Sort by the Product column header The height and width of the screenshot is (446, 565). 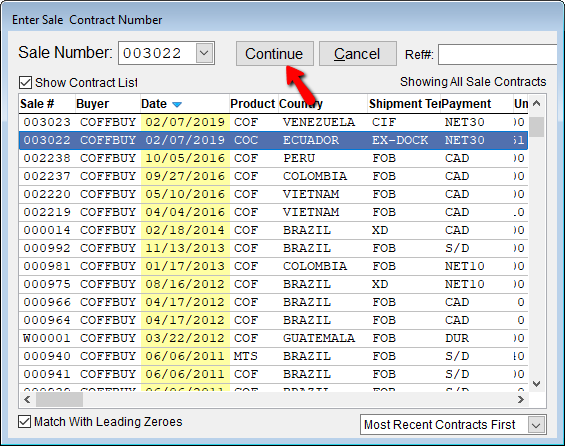point(254,104)
